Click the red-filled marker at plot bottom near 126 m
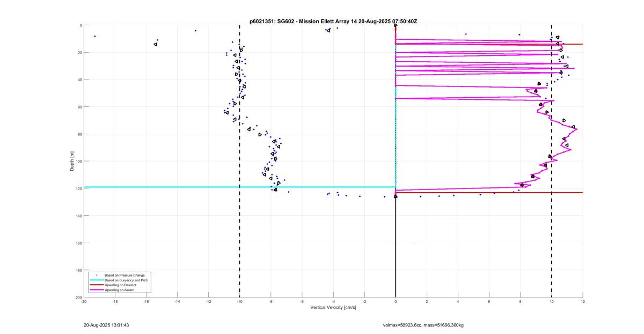Viewport: 644px width, 334px height. [396, 197]
